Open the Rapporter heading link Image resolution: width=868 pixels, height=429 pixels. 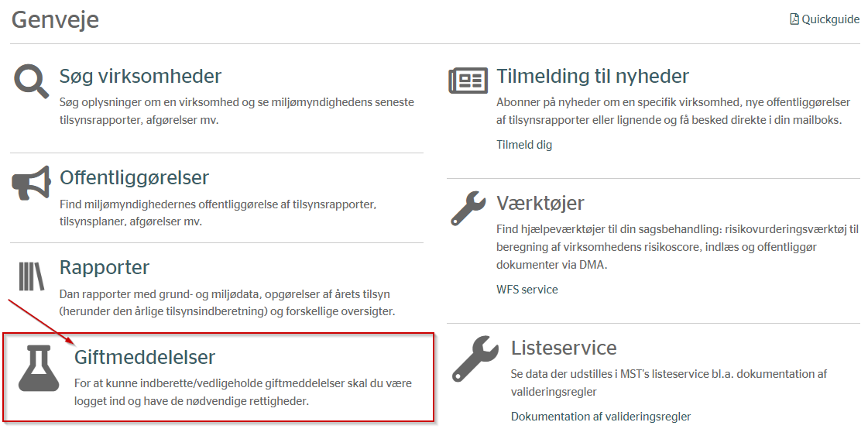105,267
